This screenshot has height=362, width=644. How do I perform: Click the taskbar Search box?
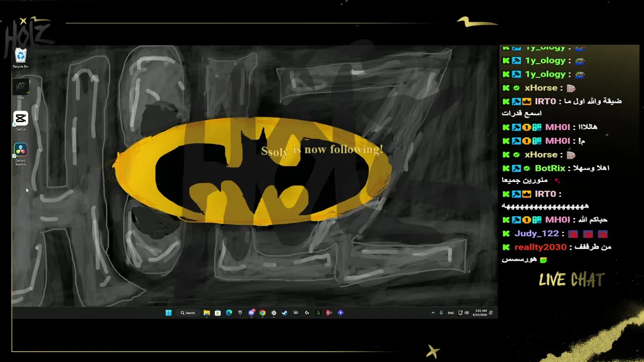(x=188, y=313)
